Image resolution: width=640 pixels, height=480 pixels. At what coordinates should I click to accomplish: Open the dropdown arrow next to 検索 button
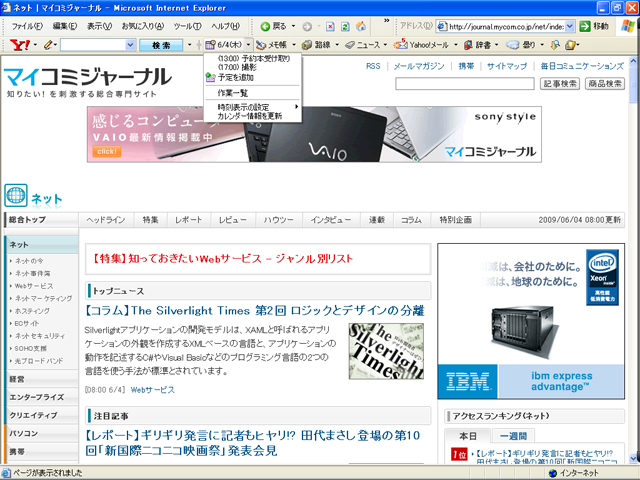[189, 45]
